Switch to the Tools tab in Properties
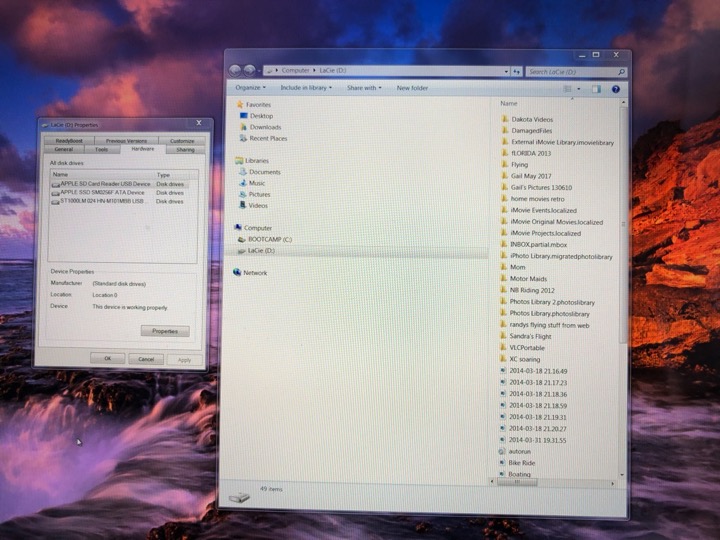 click(101, 149)
